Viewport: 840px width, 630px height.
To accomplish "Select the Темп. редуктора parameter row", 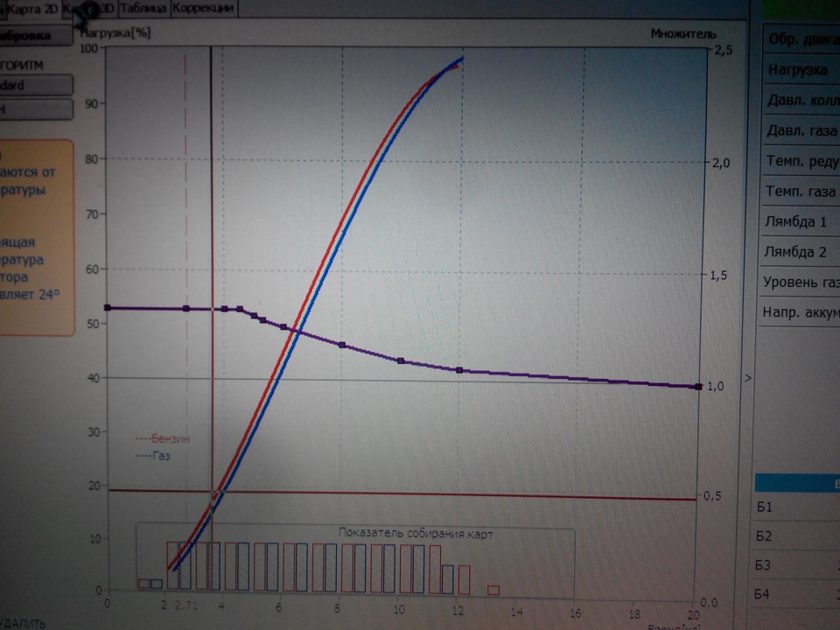I will (x=801, y=161).
